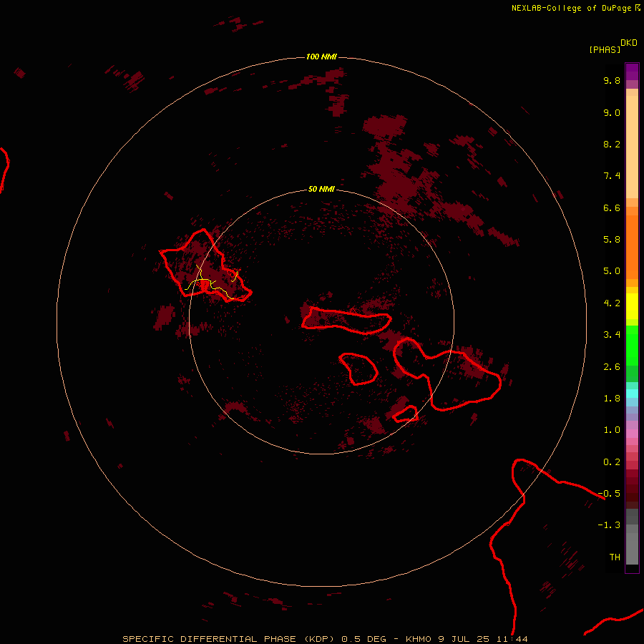
Task: Click the [PHAS] legend label
Action: click(605, 49)
